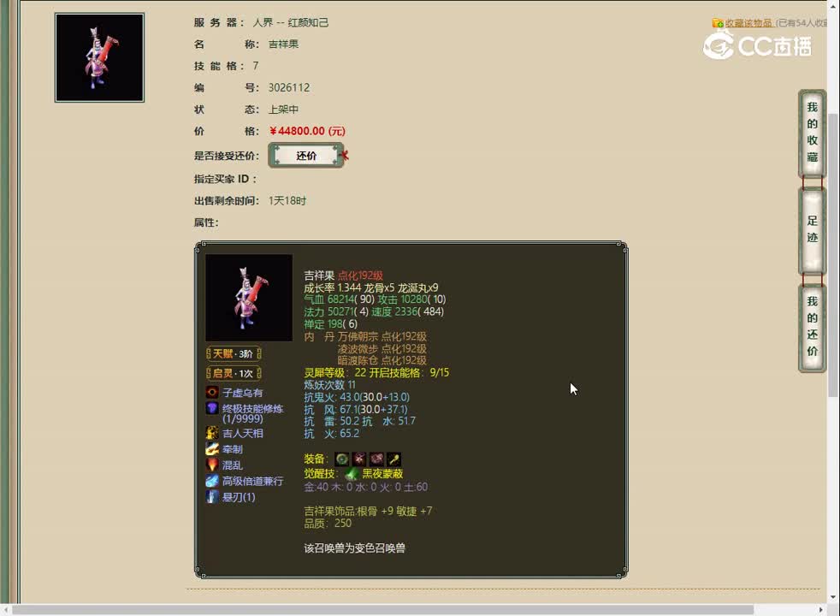Click the second equipment icon

tap(359, 459)
